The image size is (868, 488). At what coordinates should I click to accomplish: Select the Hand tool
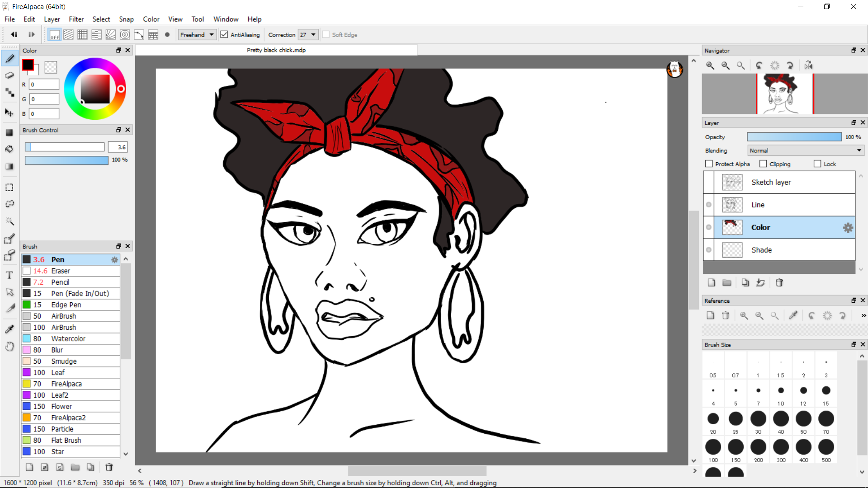tap(9, 347)
